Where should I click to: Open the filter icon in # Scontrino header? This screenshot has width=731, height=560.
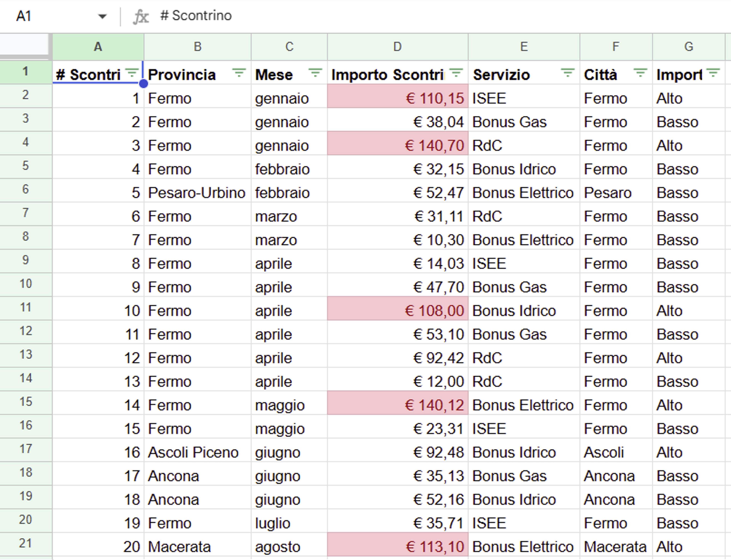pos(132,73)
